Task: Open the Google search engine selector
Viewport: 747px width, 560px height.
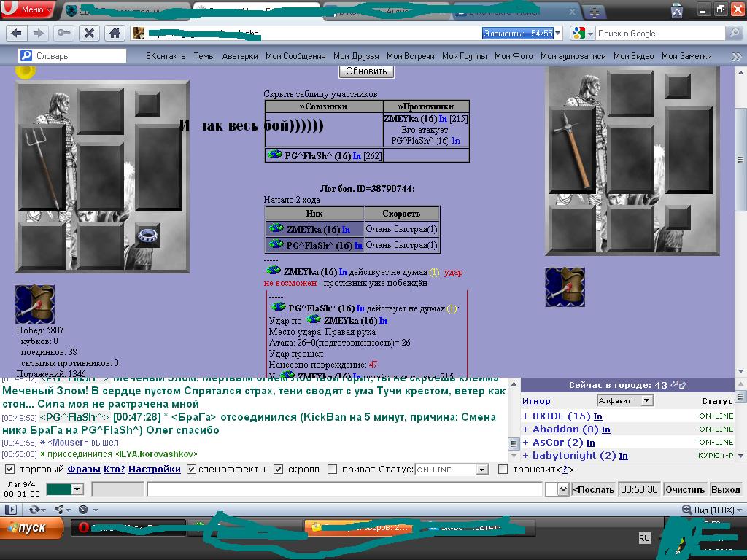Action: 583,34
